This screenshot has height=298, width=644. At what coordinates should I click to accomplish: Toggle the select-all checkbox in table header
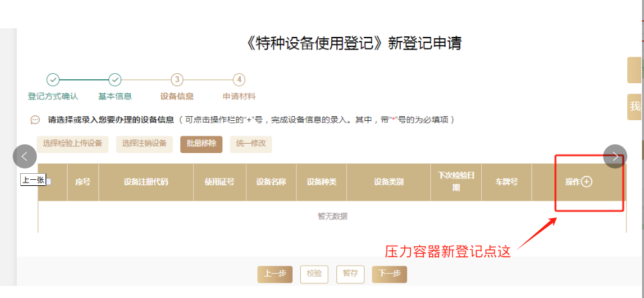[x=48, y=181]
